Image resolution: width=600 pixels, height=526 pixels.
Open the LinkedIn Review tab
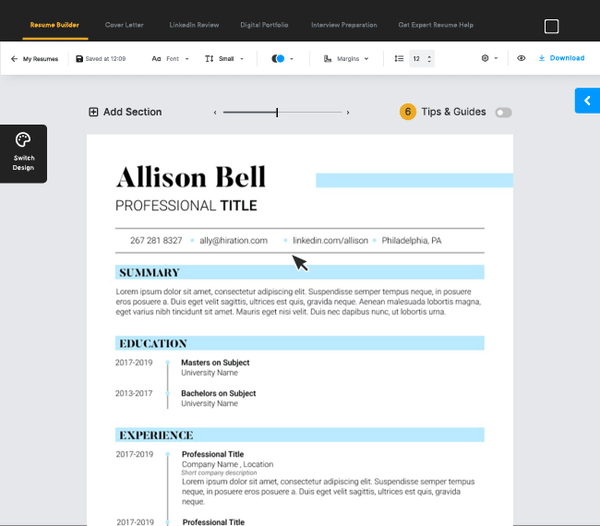(x=194, y=25)
